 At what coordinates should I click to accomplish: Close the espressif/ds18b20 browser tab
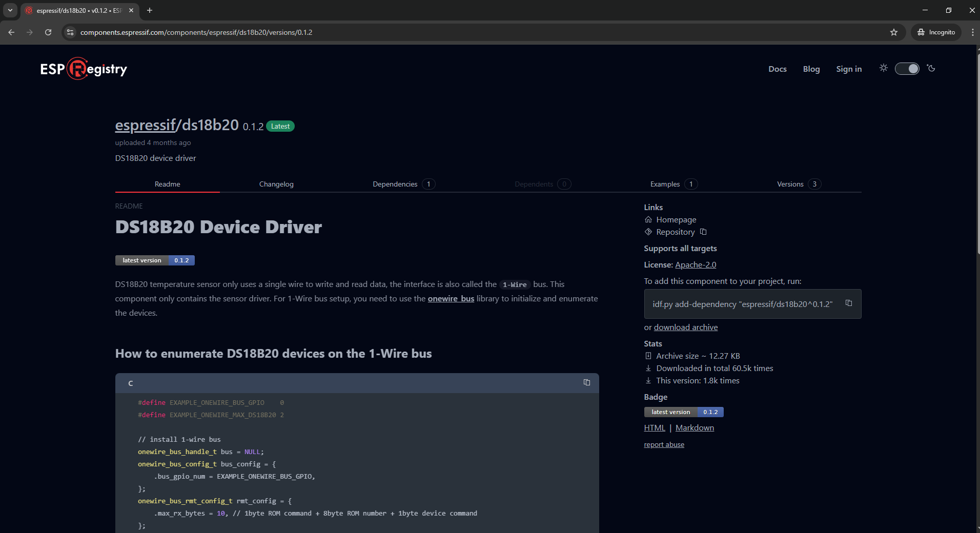pyautogui.click(x=131, y=10)
